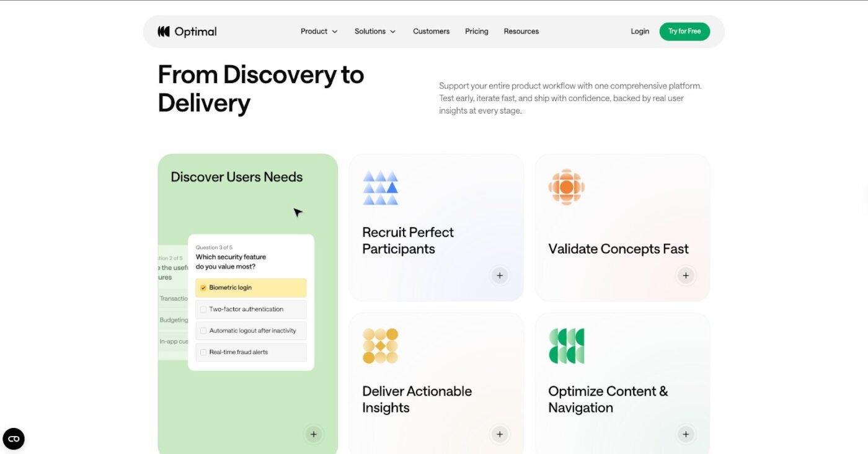The width and height of the screenshot is (868, 454).
Task: Check Automatic logout after inactivity option
Action: pos(203,331)
